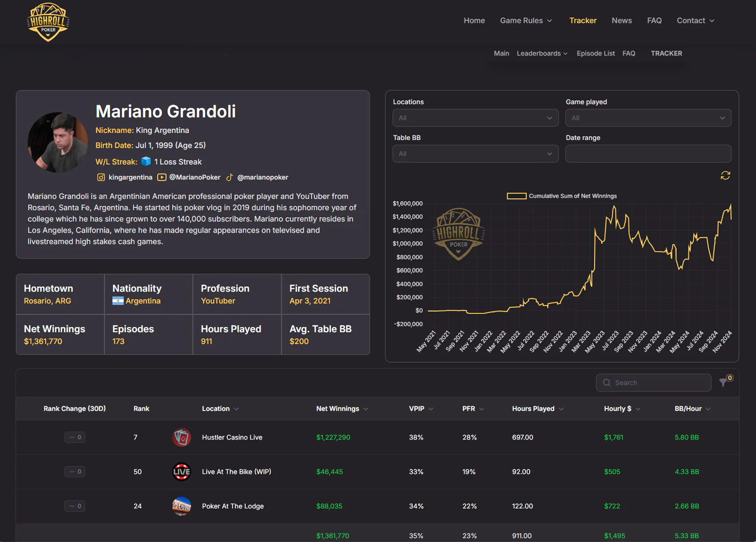Open Mariano's Instagram profile via the Instagram icon
This screenshot has width=756, height=542.
(101, 177)
